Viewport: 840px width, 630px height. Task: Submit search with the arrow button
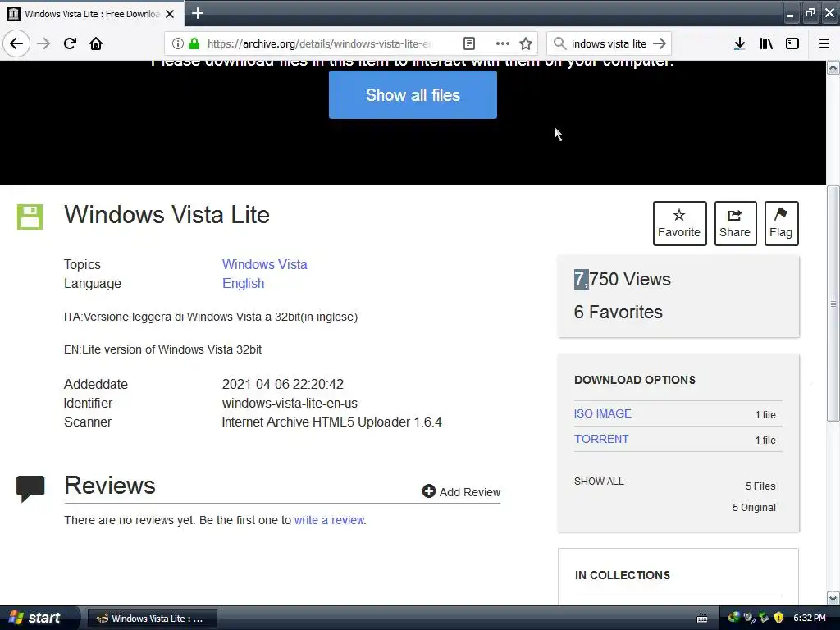pos(660,43)
